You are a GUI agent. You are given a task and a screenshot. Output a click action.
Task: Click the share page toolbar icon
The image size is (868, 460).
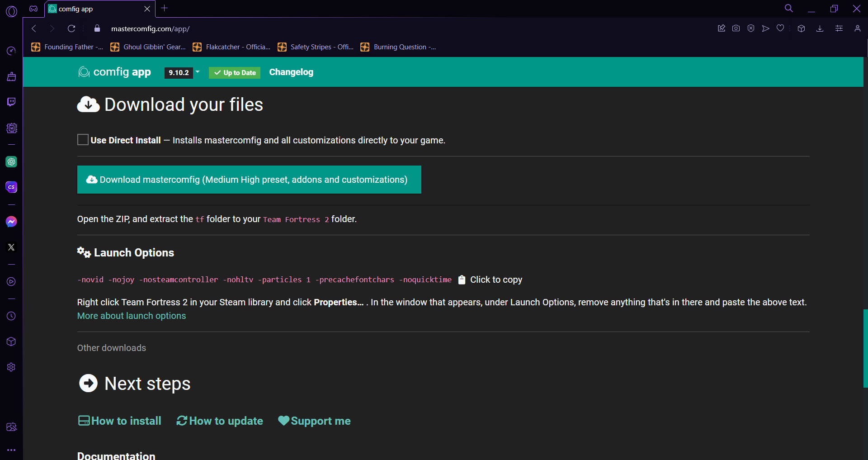(x=722, y=28)
